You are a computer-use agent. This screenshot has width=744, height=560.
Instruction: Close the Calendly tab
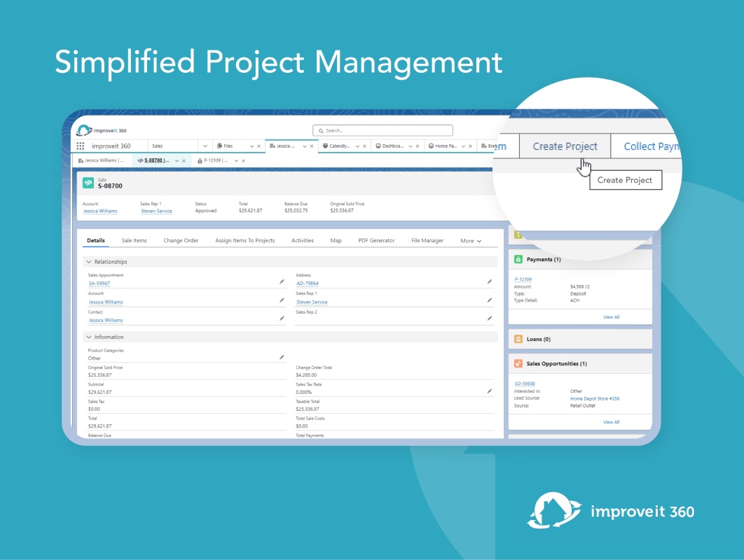tap(364, 146)
